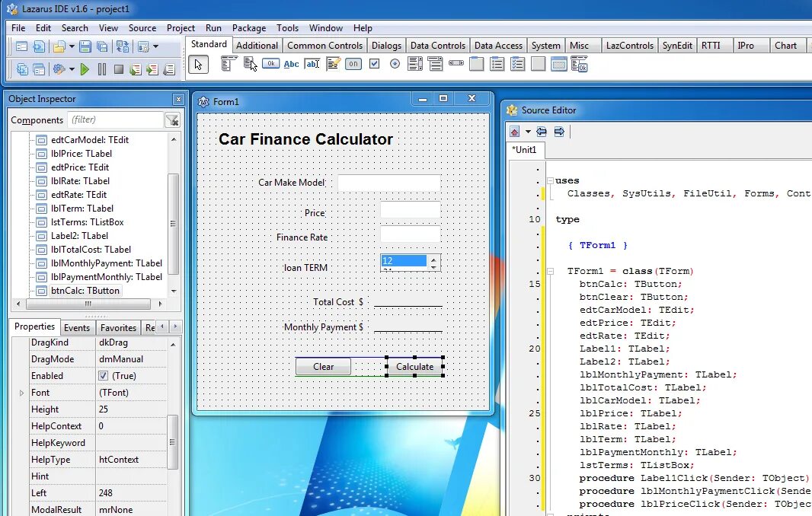Viewport: 812px width, 516px height.
Task: Select TRadioGroup component in palette
Action: point(497,64)
